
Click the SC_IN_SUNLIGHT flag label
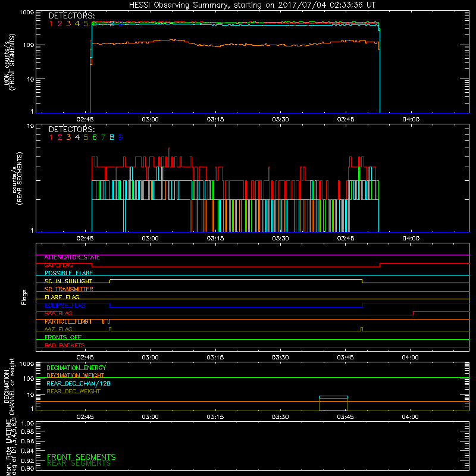[68, 281]
